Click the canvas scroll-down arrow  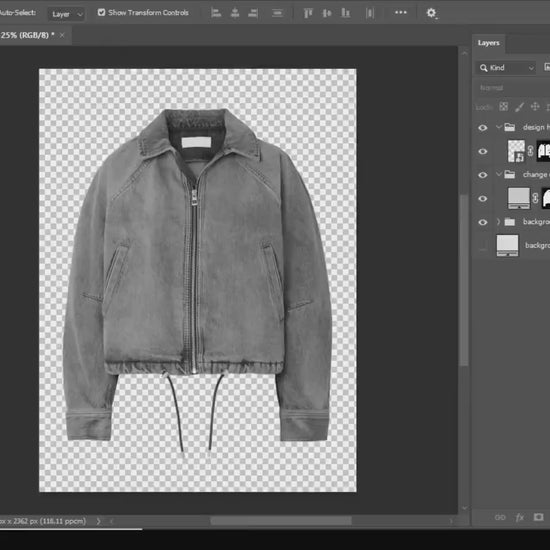464,508
